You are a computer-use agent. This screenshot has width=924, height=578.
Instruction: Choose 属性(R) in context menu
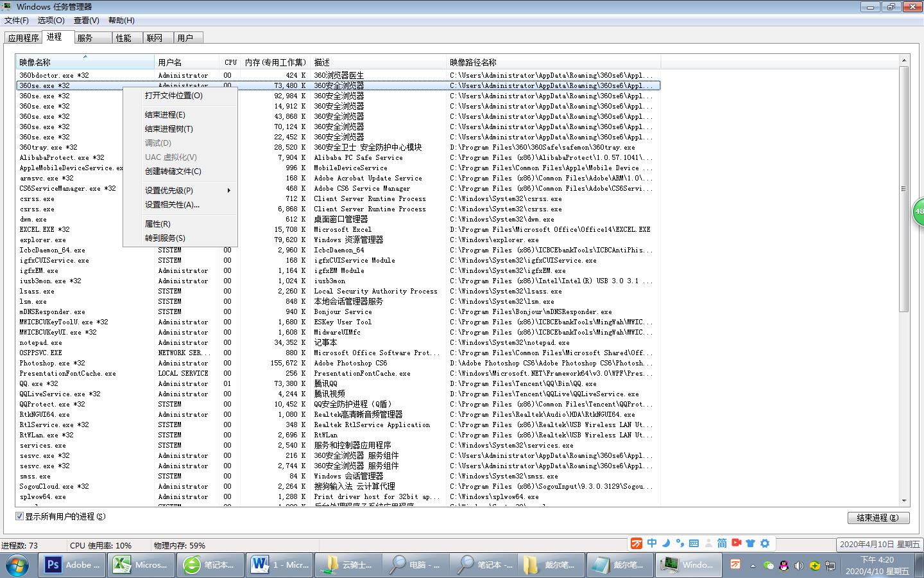(180, 224)
